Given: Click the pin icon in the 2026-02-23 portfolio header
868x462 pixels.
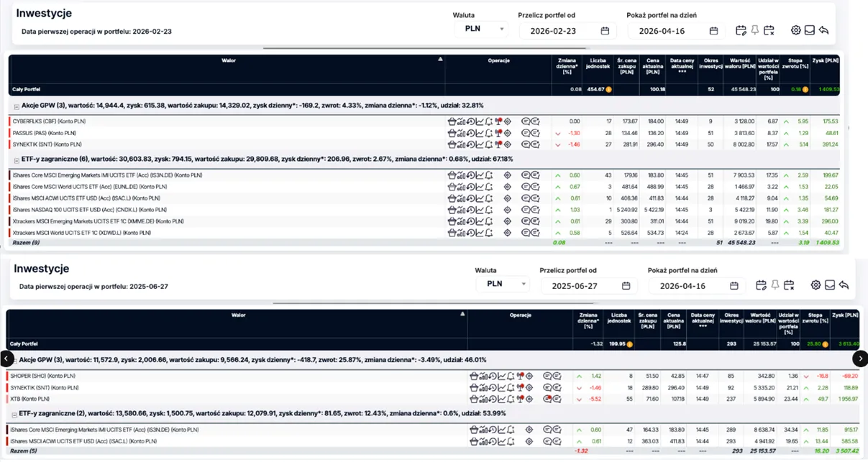Looking at the screenshot, I should pos(755,30).
